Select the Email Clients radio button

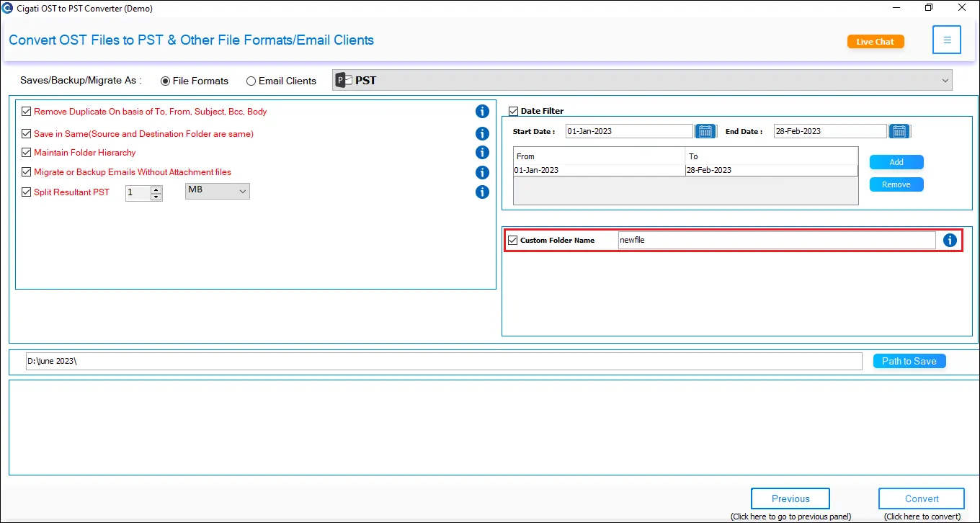[251, 81]
